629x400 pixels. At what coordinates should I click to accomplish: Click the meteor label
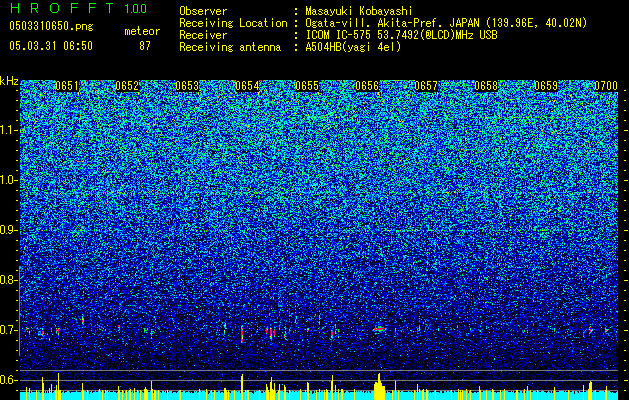pos(142,31)
